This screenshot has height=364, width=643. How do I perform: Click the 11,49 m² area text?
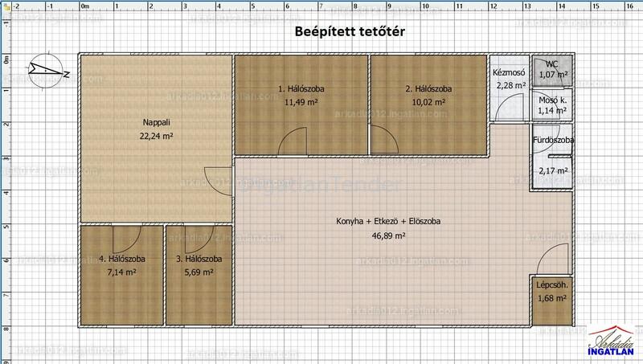(301, 102)
